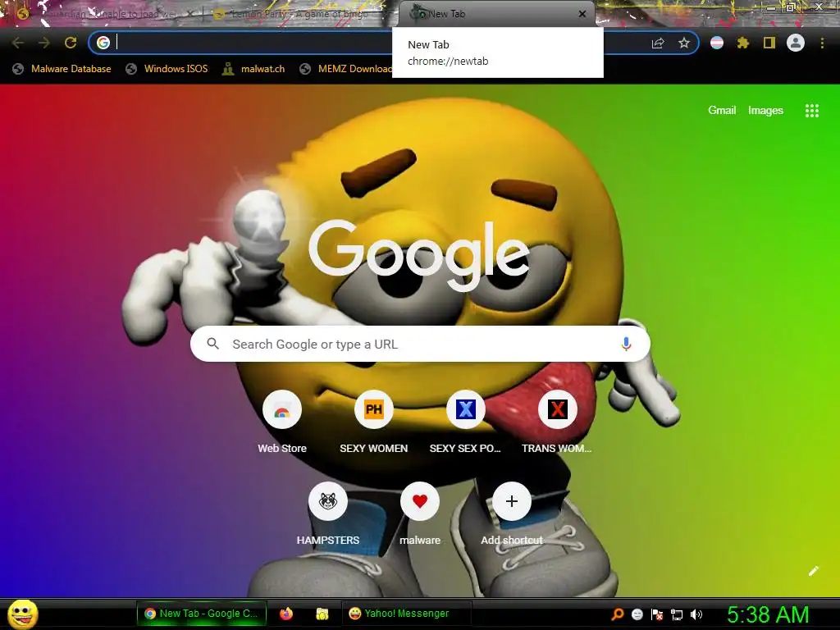Open the Malware Database bookmark
Viewport: 840px width, 630px height.
pos(62,69)
